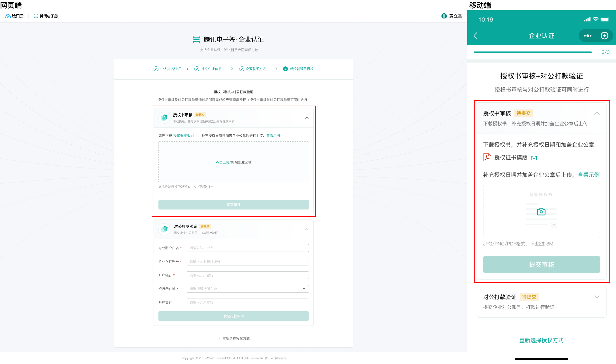Click the 查看示例 link on desktop
This screenshot has width=616, height=364.
pyautogui.click(x=273, y=136)
